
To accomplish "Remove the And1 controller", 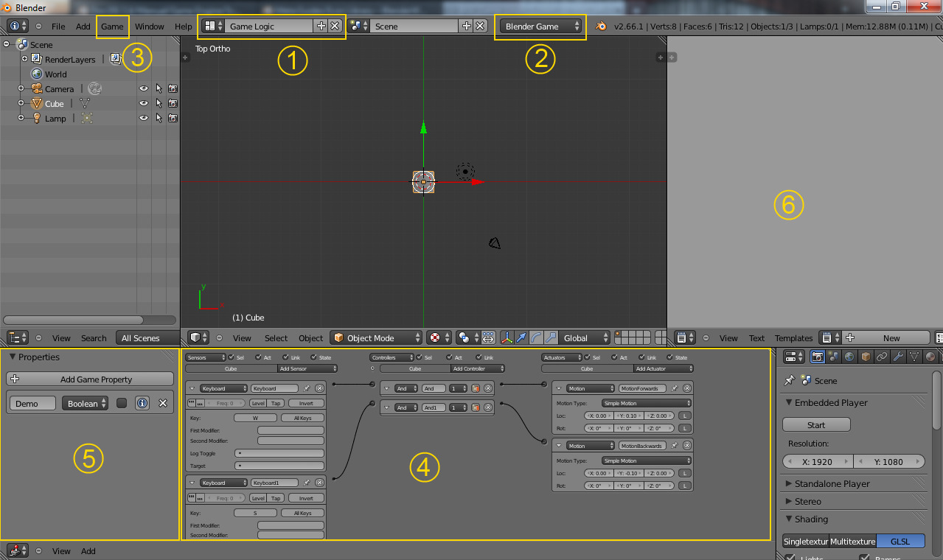I will (487, 407).
